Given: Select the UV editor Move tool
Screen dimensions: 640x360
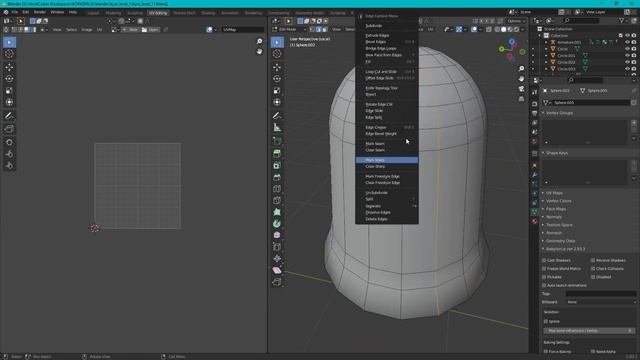Looking at the screenshot, I should click(x=9, y=67).
